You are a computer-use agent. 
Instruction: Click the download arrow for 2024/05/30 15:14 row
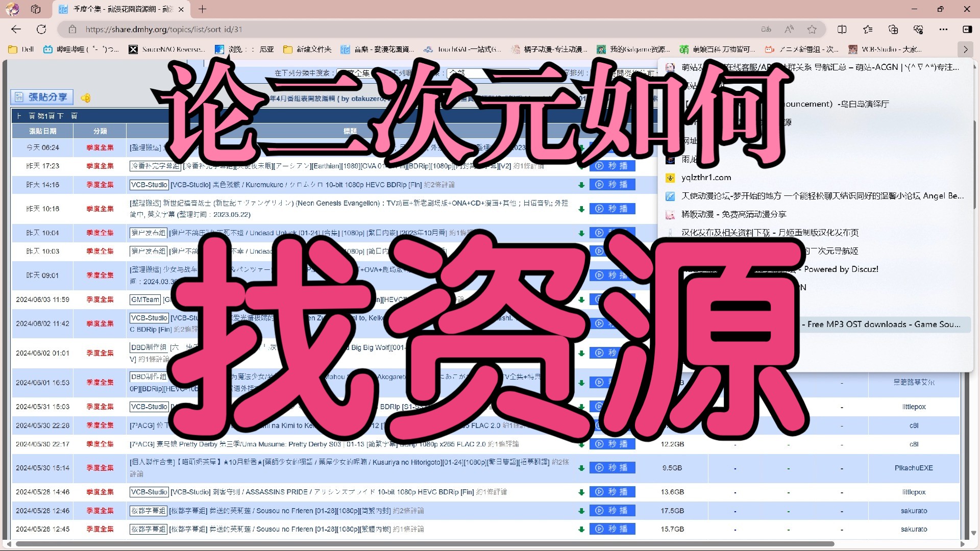click(x=581, y=468)
